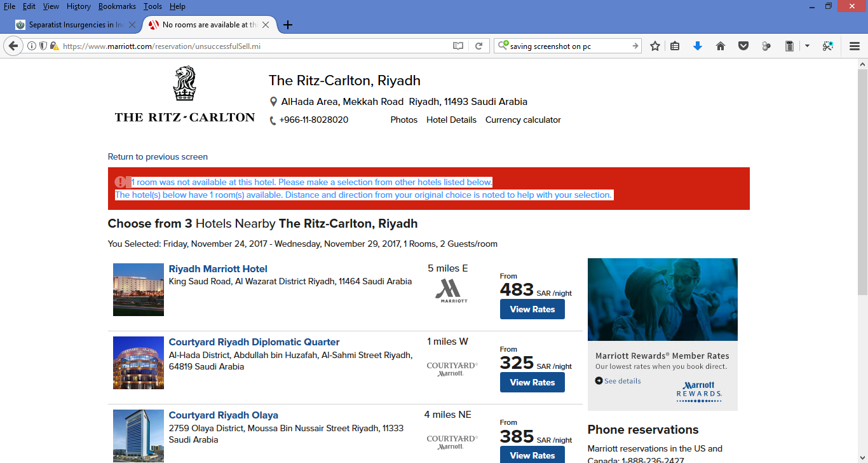This screenshot has width=868, height=463.
Task: Open the View menu
Action: pyautogui.click(x=51, y=6)
